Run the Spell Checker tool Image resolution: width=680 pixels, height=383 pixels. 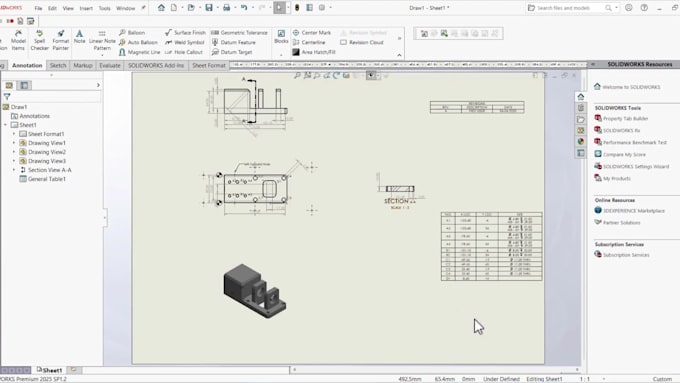click(39, 40)
